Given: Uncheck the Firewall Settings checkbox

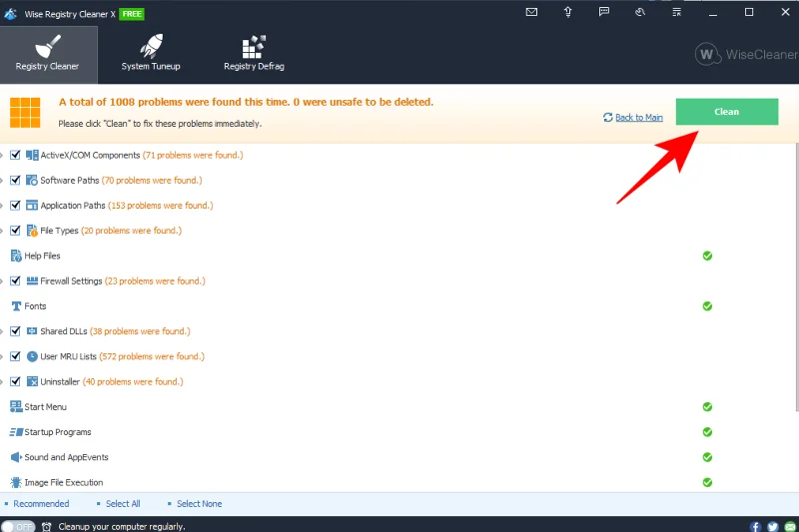Looking at the screenshot, I should point(15,281).
